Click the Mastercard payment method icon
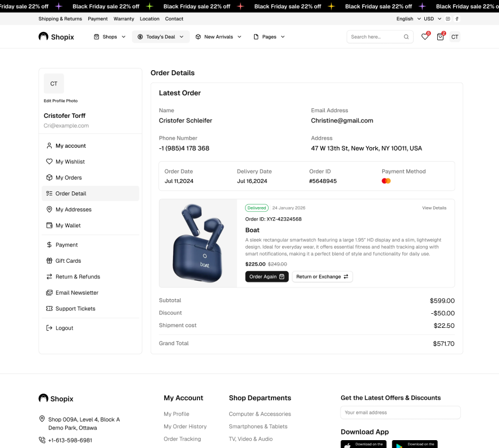This screenshot has height=448, width=499. pyautogui.click(x=386, y=181)
